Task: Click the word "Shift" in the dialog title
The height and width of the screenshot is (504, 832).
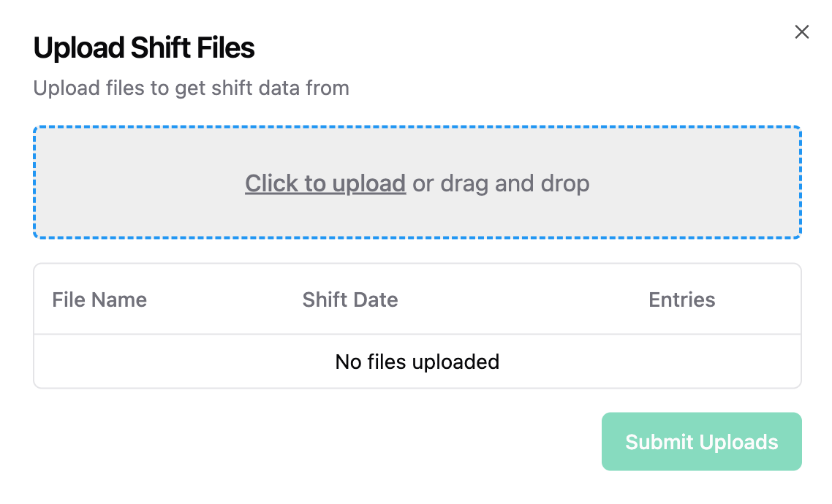Action: tap(158, 48)
